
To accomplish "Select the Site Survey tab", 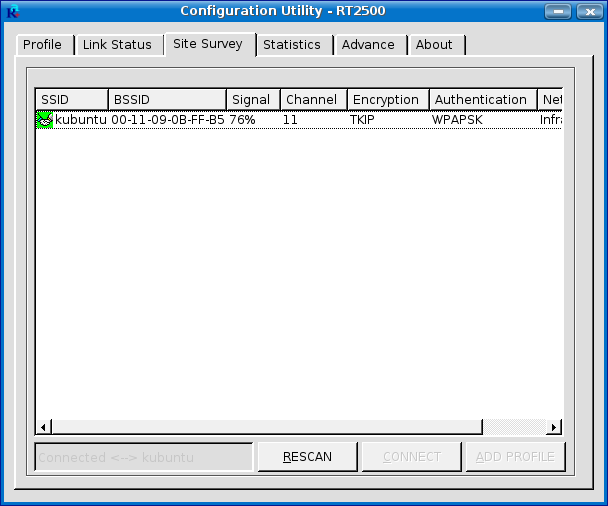I will tap(209, 44).
